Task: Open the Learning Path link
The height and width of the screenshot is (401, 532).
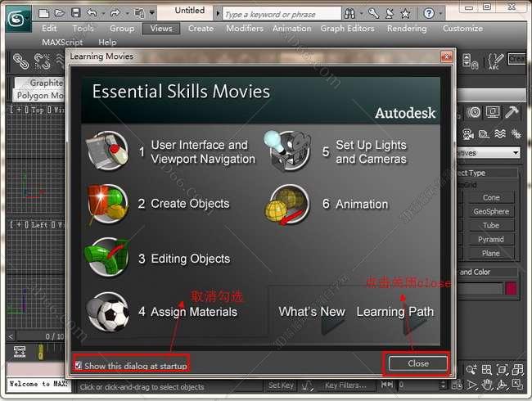Action: point(395,312)
